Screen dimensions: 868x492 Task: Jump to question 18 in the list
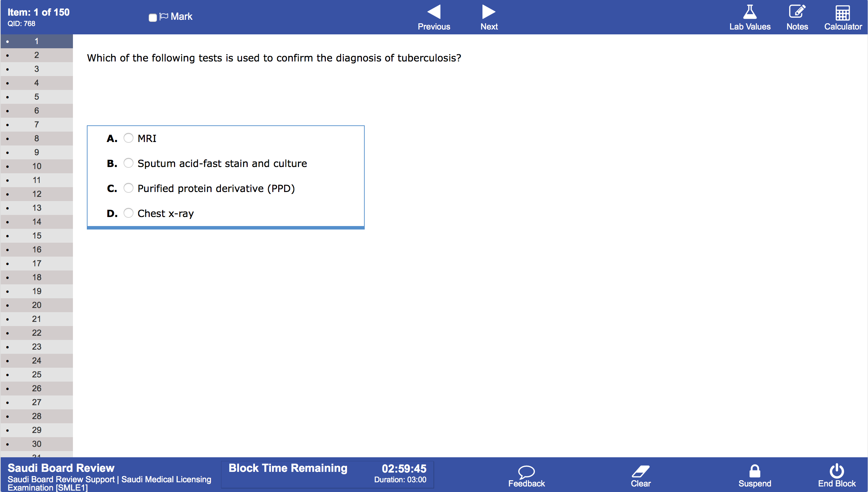(36, 277)
